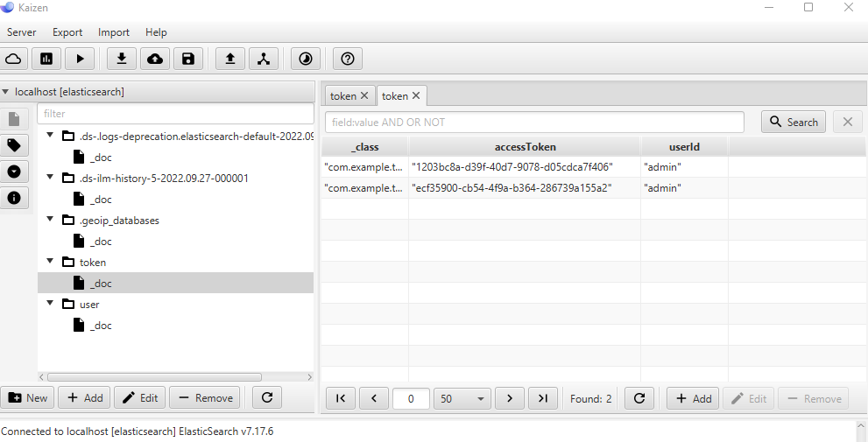Close the second token tab
The image size is (868, 442).
[416, 95]
